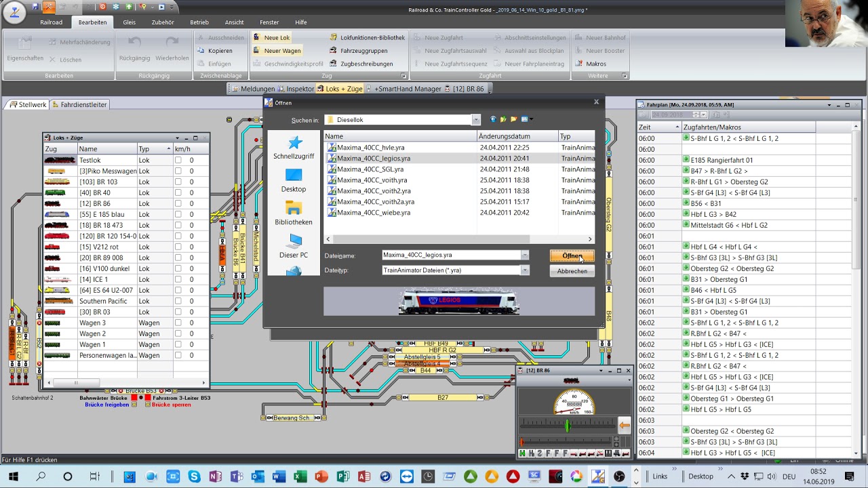Open Makros command in ribbon
Image resolution: width=868 pixels, height=488 pixels.
(591, 64)
